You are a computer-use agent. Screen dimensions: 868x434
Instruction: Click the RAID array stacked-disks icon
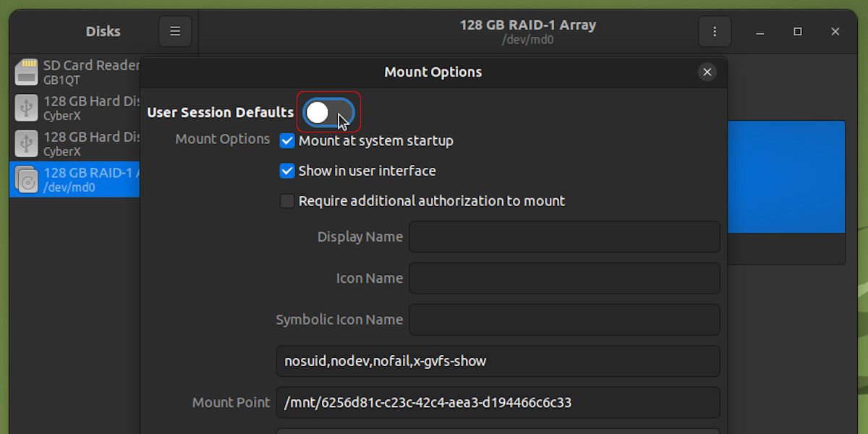pos(27,179)
